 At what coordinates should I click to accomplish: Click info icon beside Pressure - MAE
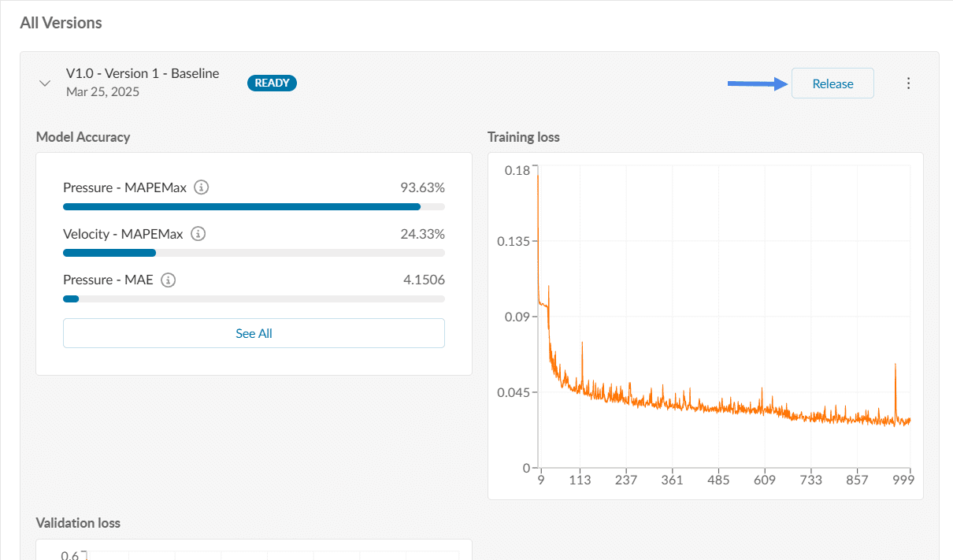169,280
